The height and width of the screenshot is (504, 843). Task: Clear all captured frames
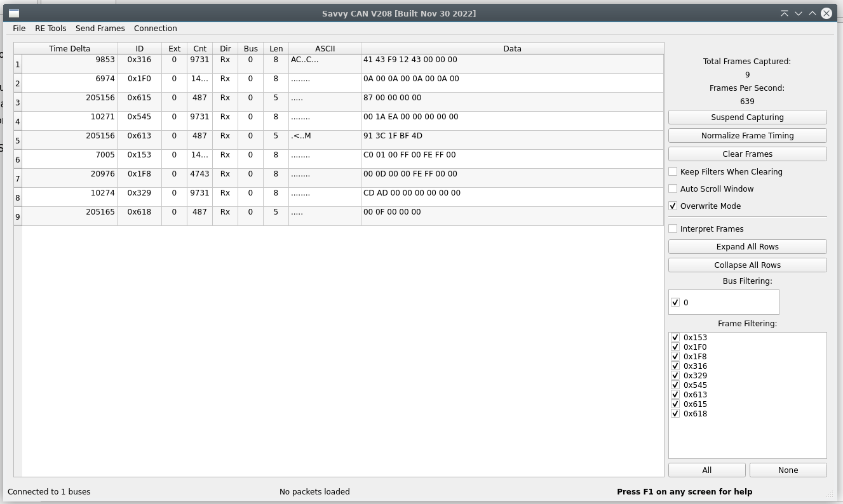point(747,154)
